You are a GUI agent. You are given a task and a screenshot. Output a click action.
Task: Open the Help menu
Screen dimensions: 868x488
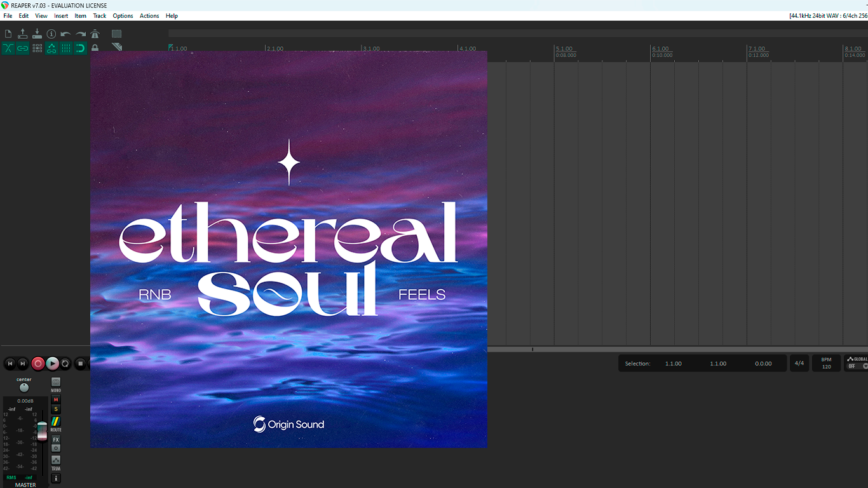point(172,16)
